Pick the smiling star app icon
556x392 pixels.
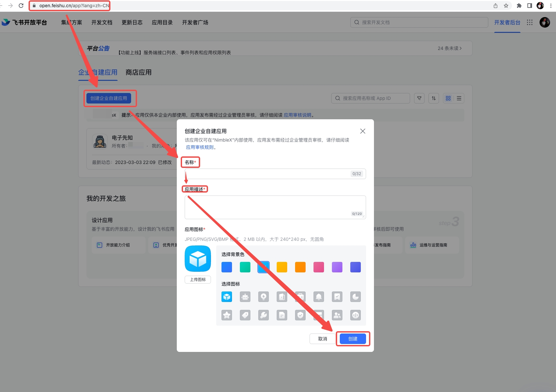[x=227, y=315]
